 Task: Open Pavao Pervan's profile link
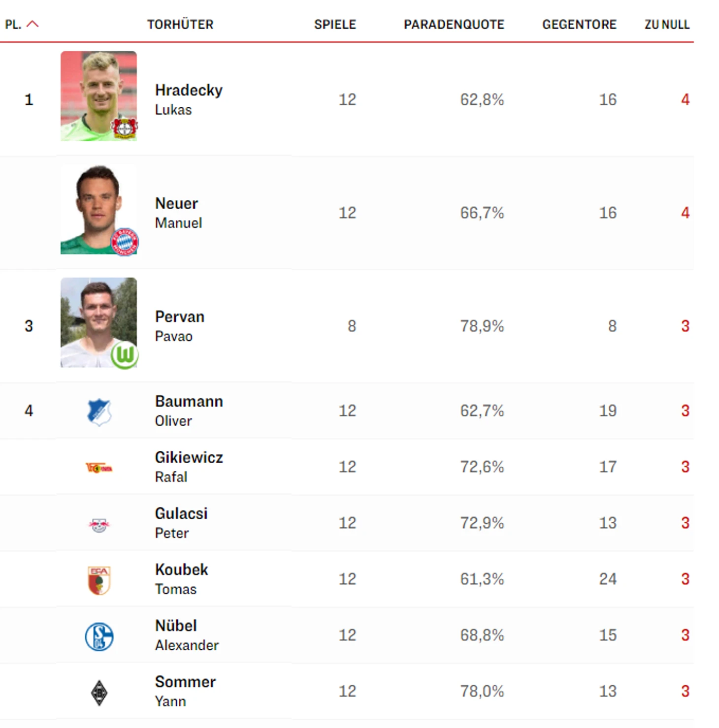(179, 317)
